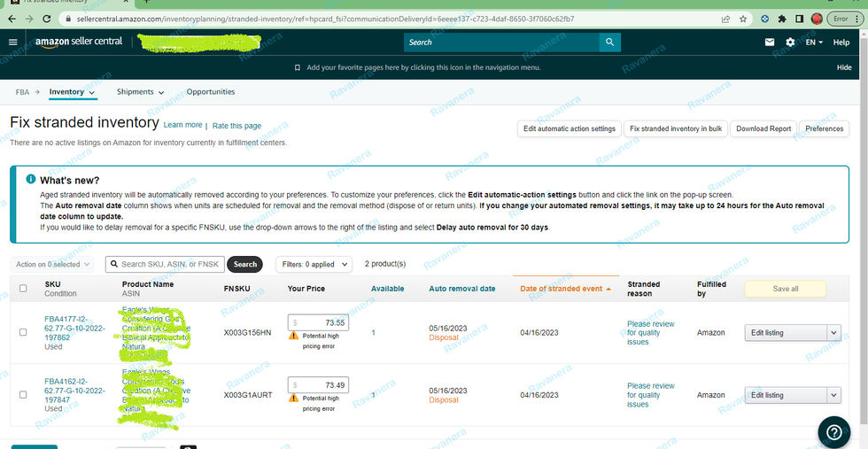Check the box for SKU FBA4162 row
This screenshot has width=868, height=449.
(x=23, y=395)
